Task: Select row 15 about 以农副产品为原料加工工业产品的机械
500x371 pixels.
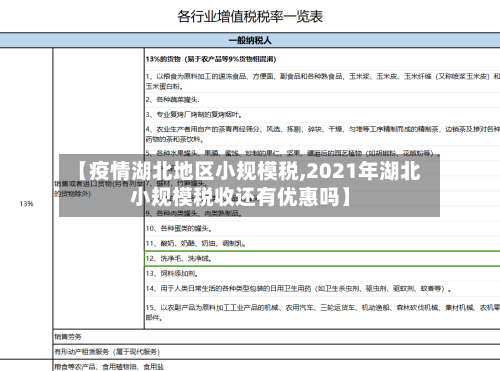Action: click(322, 312)
